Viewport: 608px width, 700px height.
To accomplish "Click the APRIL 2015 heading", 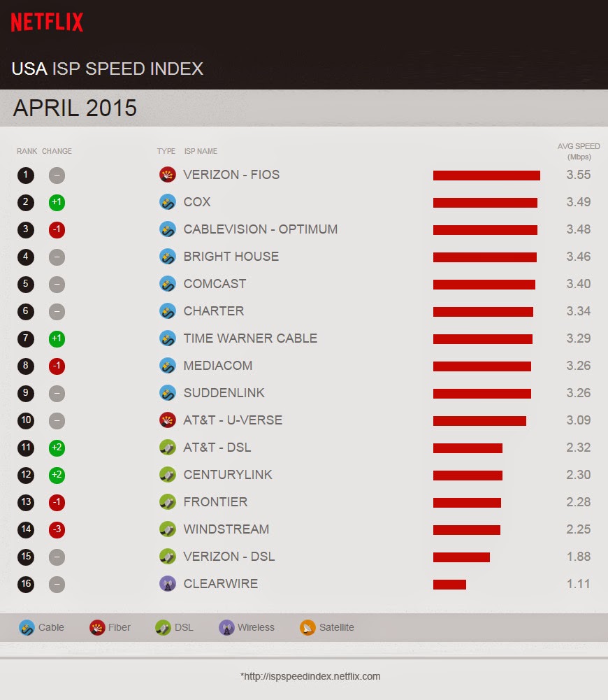I will click(75, 108).
